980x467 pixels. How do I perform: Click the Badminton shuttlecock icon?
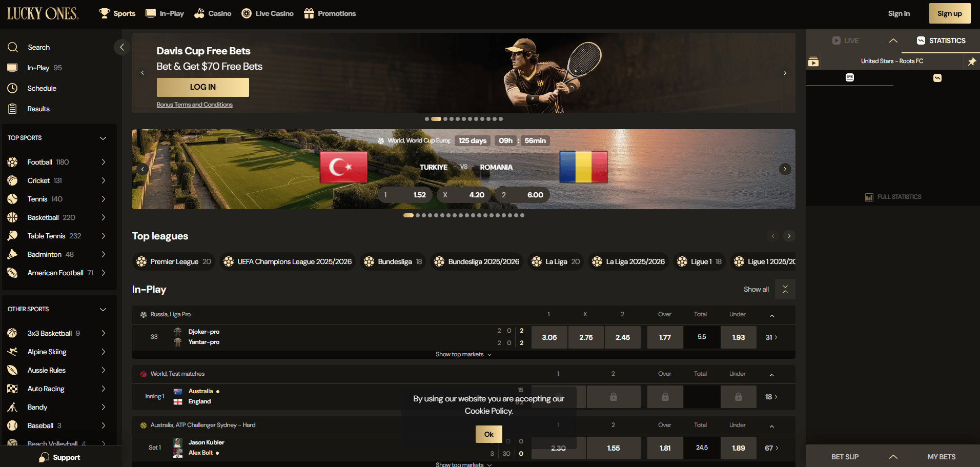click(13, 254)
